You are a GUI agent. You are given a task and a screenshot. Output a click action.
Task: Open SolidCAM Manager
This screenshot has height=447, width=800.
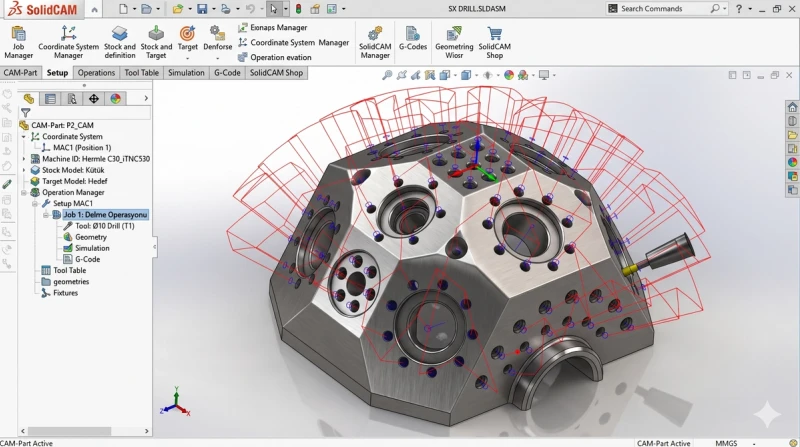[x=375, y=42]
